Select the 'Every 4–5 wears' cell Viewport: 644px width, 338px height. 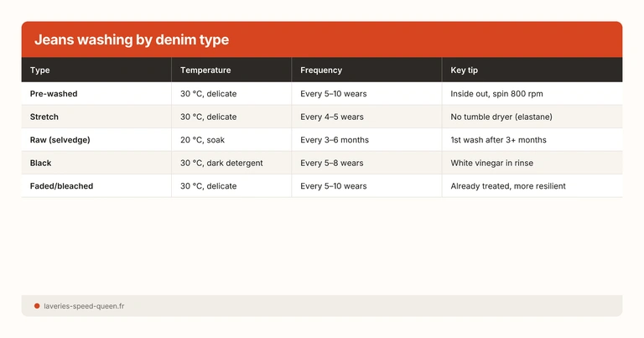coord(331,117)
